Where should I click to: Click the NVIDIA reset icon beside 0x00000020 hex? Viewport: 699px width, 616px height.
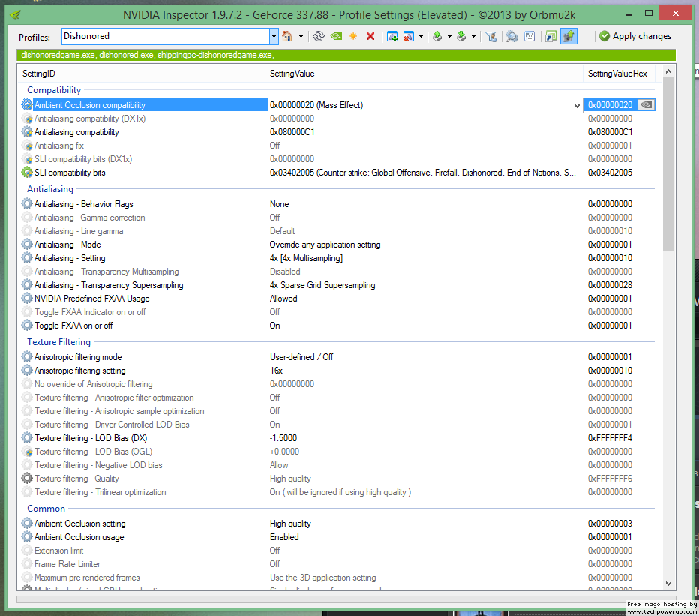(646, 105)
